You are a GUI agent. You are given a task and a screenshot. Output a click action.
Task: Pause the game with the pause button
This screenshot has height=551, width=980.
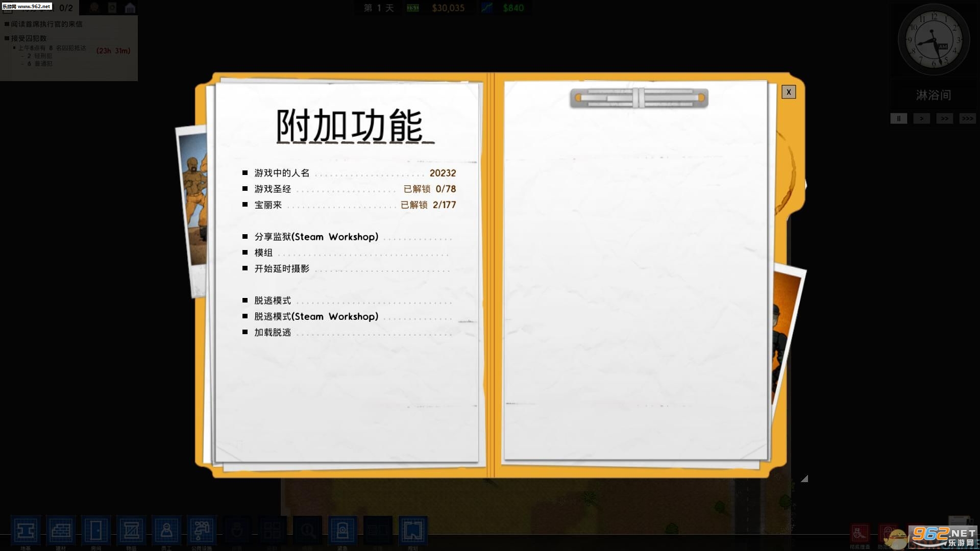coord(898,118)
